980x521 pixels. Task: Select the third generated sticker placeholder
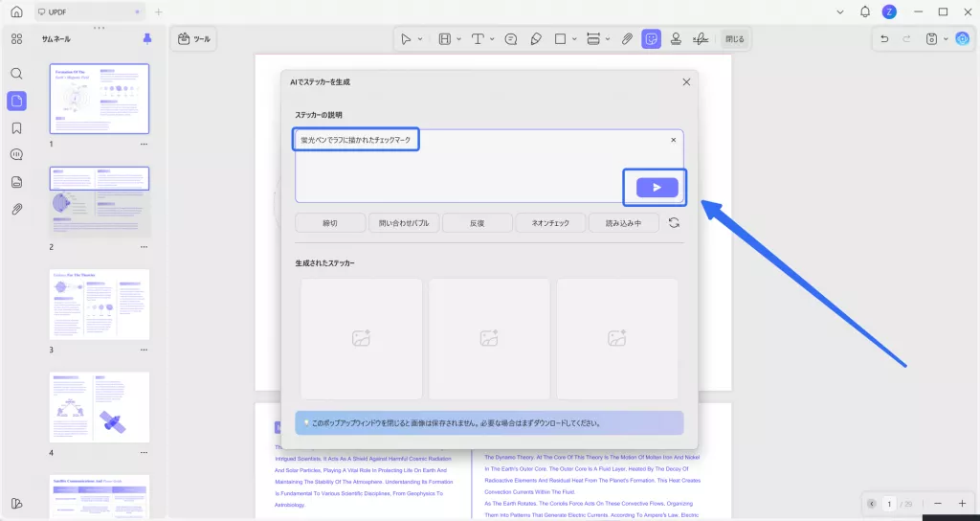pyautogui.click(x=617, y=338)
